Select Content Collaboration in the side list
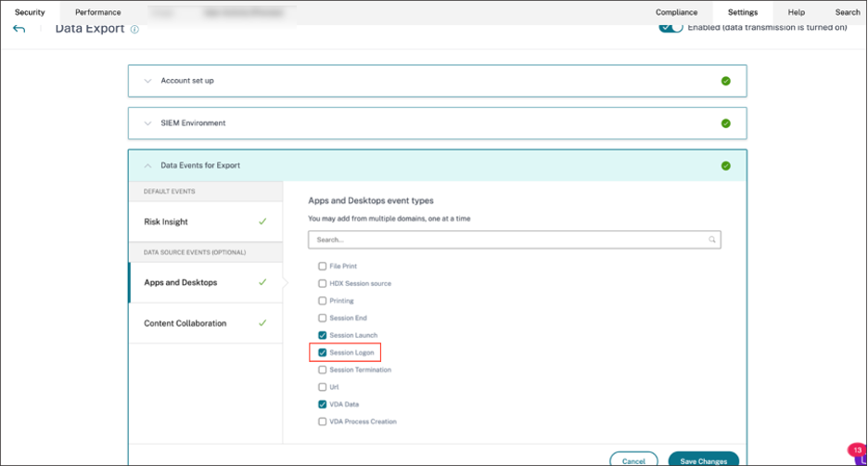This screenshot has height=466, width=868. (185, 323)
